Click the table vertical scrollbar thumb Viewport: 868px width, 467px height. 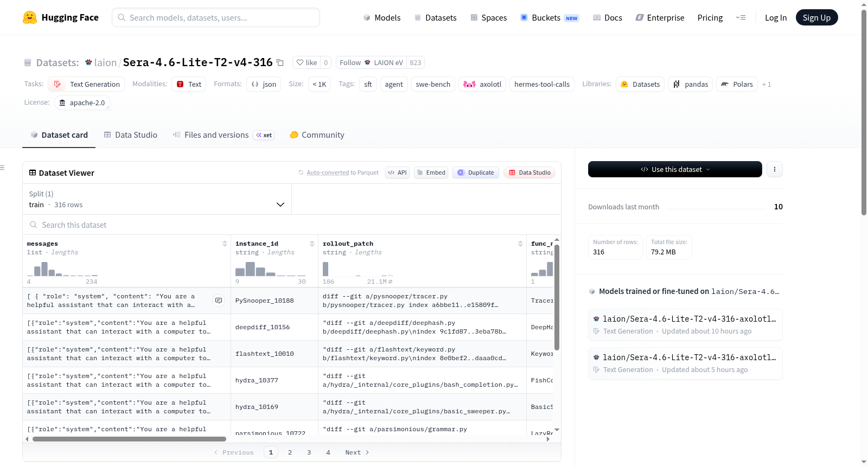click(x=557, y=297)
